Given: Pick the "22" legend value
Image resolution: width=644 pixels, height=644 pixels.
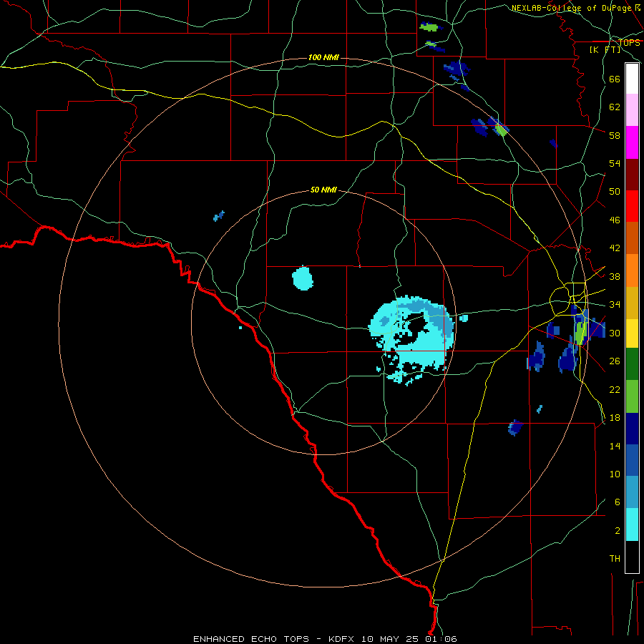Looking at the screenshot, I should pos(615,389).
